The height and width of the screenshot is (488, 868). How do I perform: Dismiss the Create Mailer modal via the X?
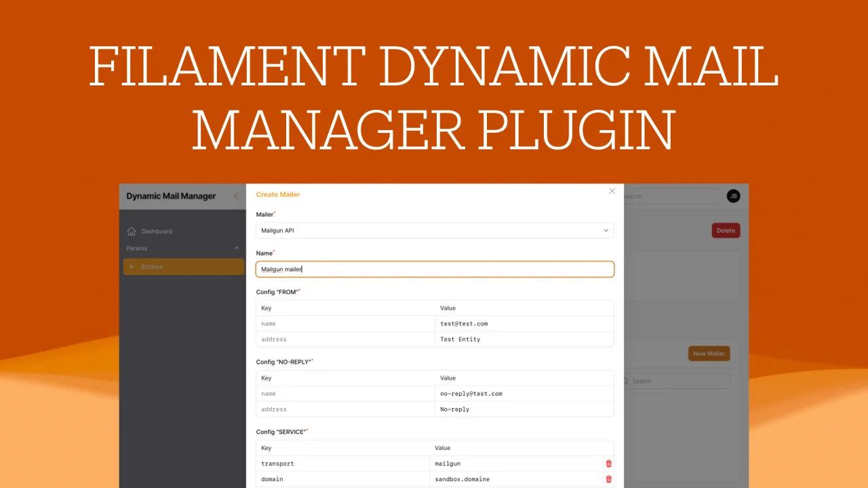[x=612, y=191]
